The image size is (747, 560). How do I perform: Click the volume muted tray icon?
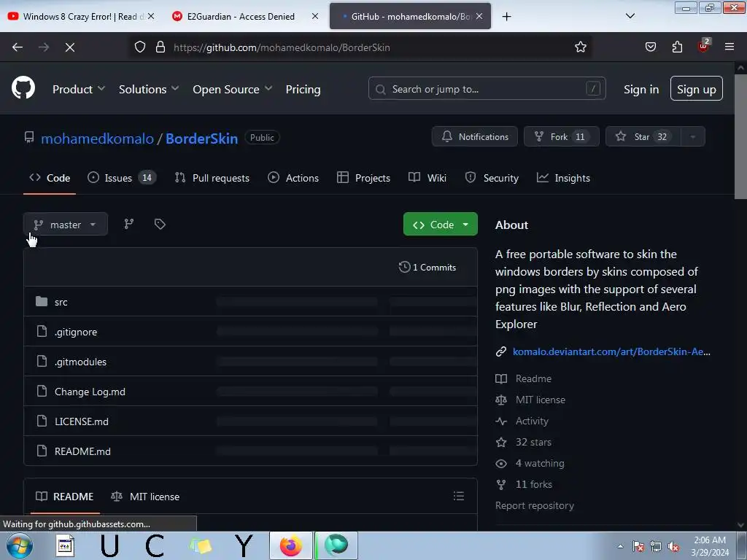(673, 547)
